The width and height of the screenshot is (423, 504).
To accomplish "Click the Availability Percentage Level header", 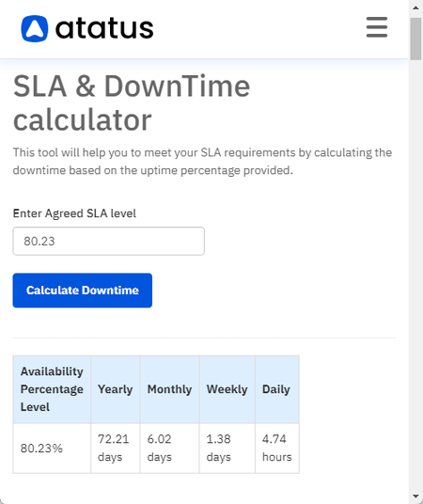I will [x=52, y=389].
